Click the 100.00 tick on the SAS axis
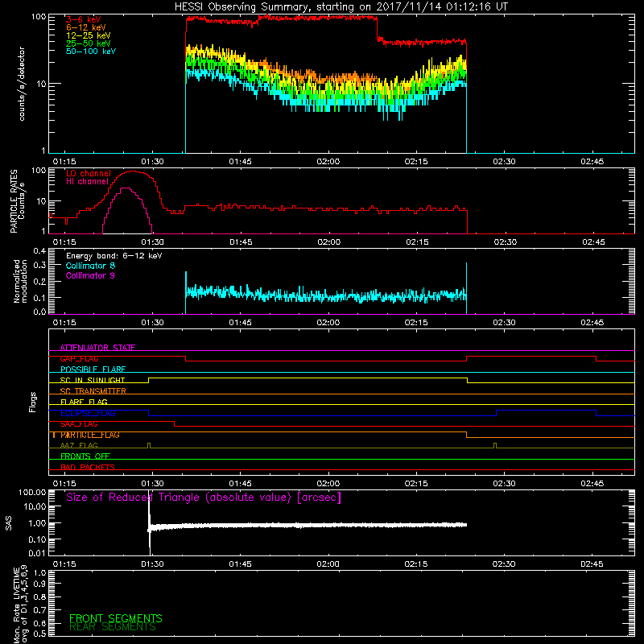 point(32,492)
